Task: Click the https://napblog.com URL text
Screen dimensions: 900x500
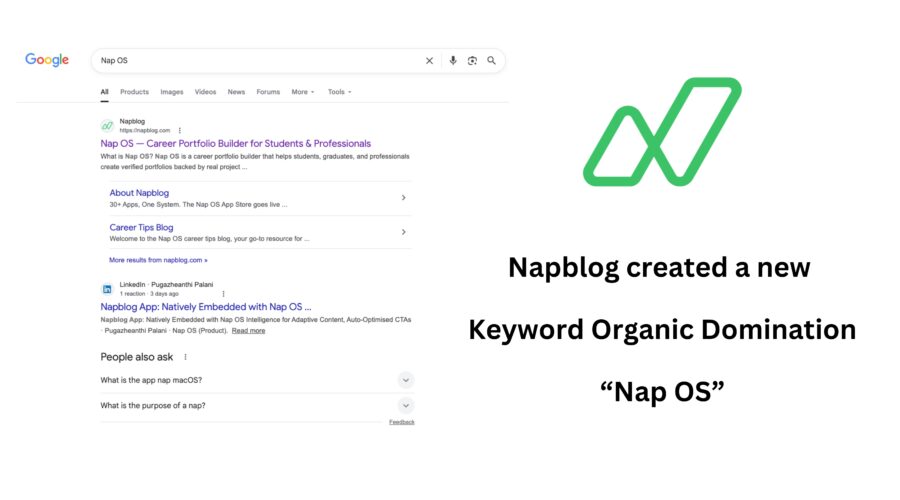Action: [x=145, y=130]
